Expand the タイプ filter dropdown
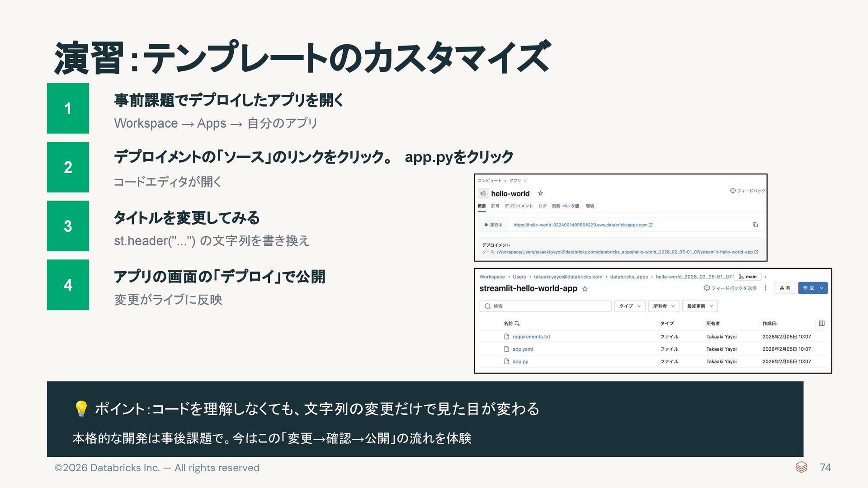Screen dimensions: 868x488 pos(629,306)
